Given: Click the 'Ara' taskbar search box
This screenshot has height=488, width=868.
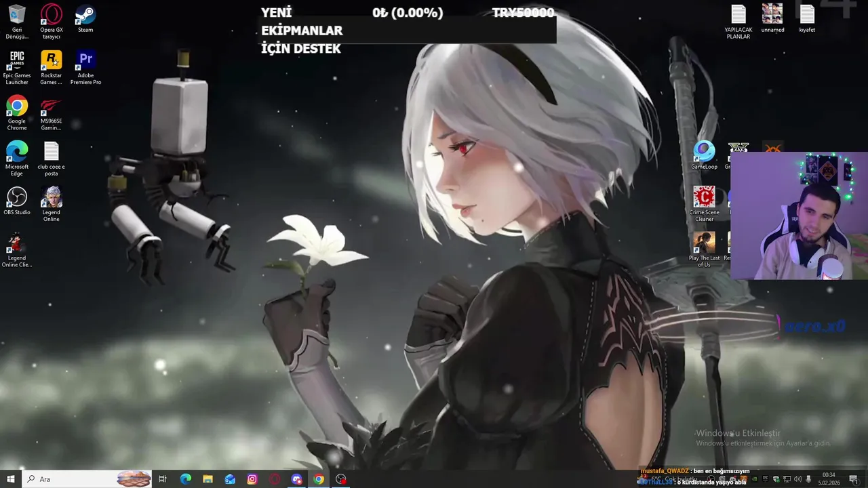Looking at the screenshot, I should (88, 479).
